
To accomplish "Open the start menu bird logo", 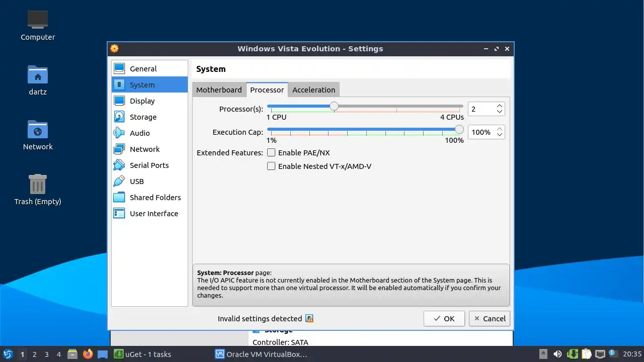I will (8, 354).
